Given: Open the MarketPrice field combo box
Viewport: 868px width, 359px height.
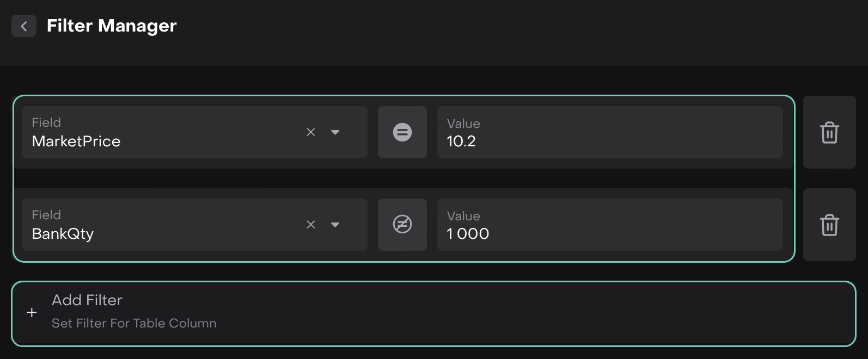Looking at the screenshot, I should (x=163, y=141).
